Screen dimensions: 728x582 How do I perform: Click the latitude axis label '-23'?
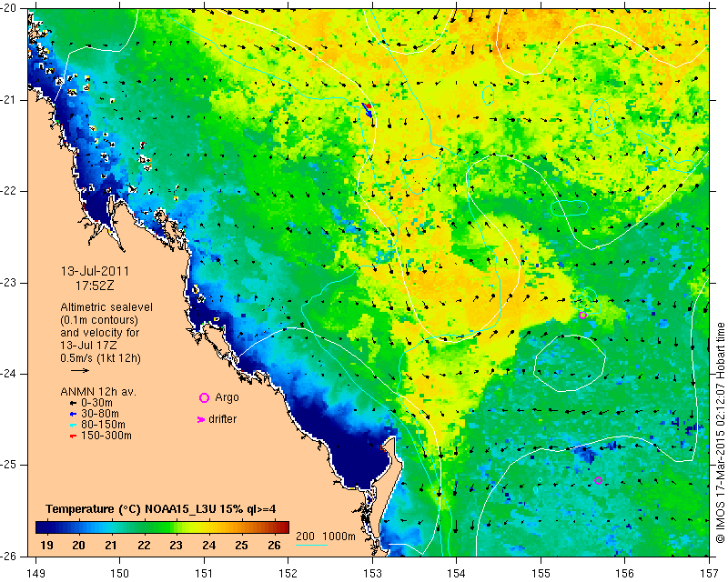(x=8, y=283)
